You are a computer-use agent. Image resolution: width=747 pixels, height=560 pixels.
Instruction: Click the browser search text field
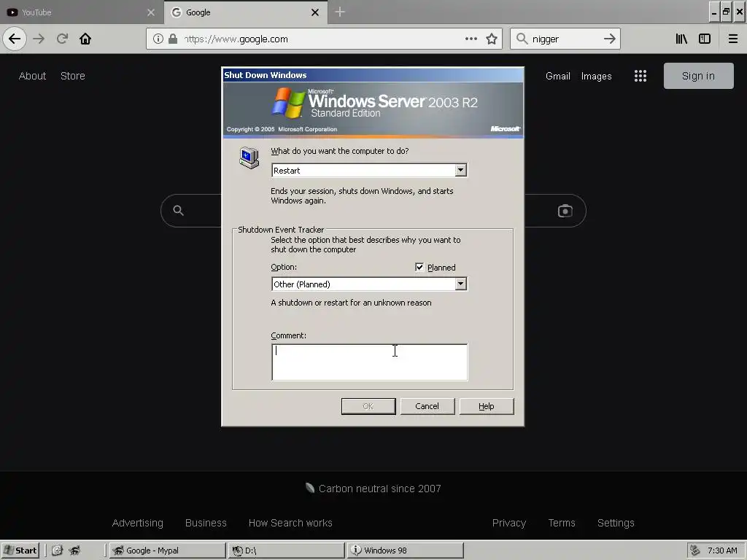pyautogui.click(x=565, y=39)
